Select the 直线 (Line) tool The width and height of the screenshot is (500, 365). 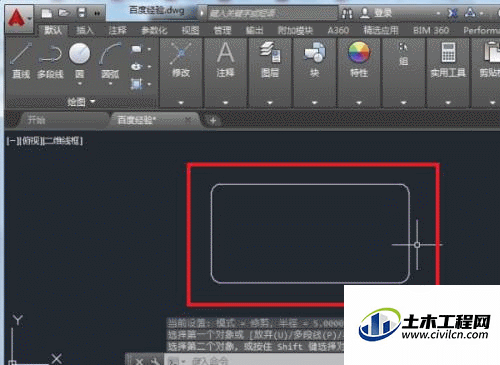21,61
